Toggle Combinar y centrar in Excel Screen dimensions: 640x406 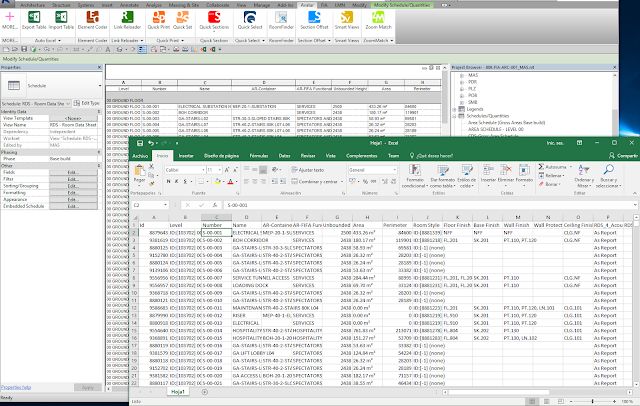[x=317, y=181]
